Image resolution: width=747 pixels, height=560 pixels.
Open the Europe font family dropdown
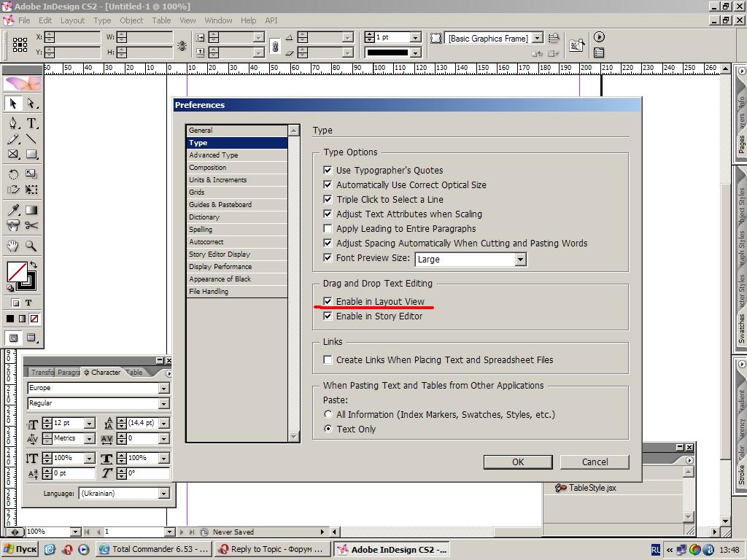(164, 389)
